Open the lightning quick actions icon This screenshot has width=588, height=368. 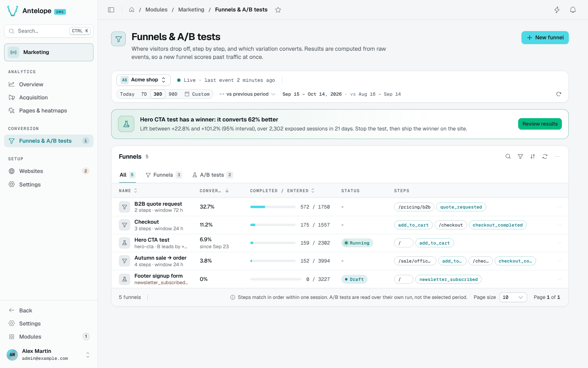557,10
